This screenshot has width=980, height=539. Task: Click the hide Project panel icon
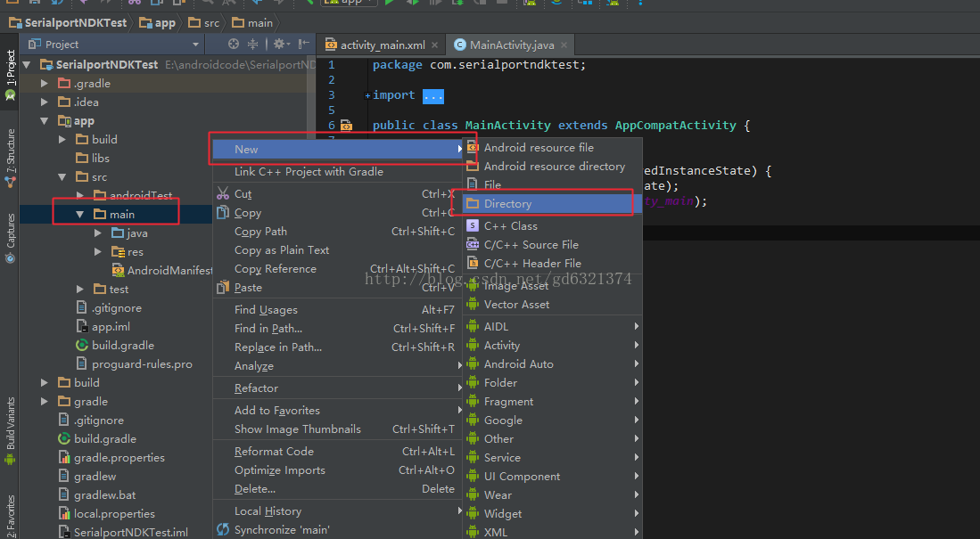point(304,44)
